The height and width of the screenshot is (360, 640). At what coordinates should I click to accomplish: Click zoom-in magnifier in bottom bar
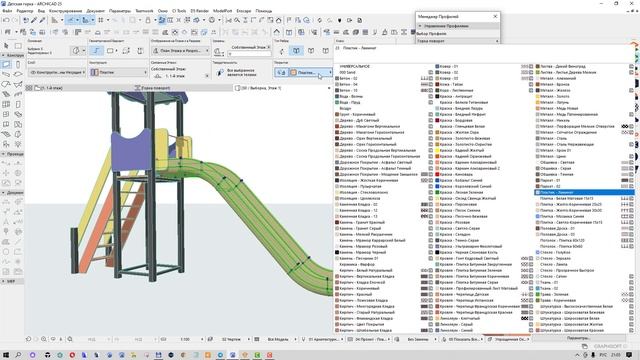44,339
